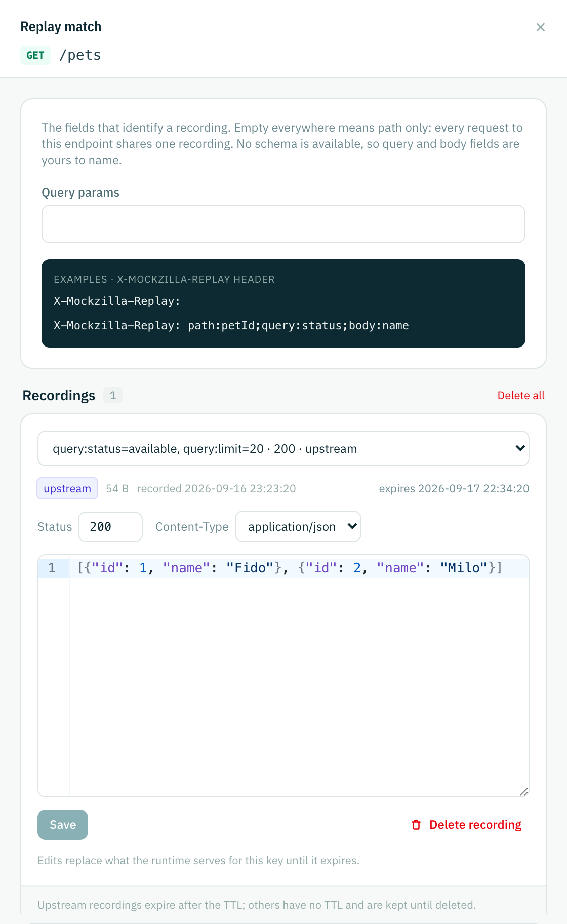
Task: Click the 'Upstream recordings expire after the TTL' note
Action: point(257,905)
